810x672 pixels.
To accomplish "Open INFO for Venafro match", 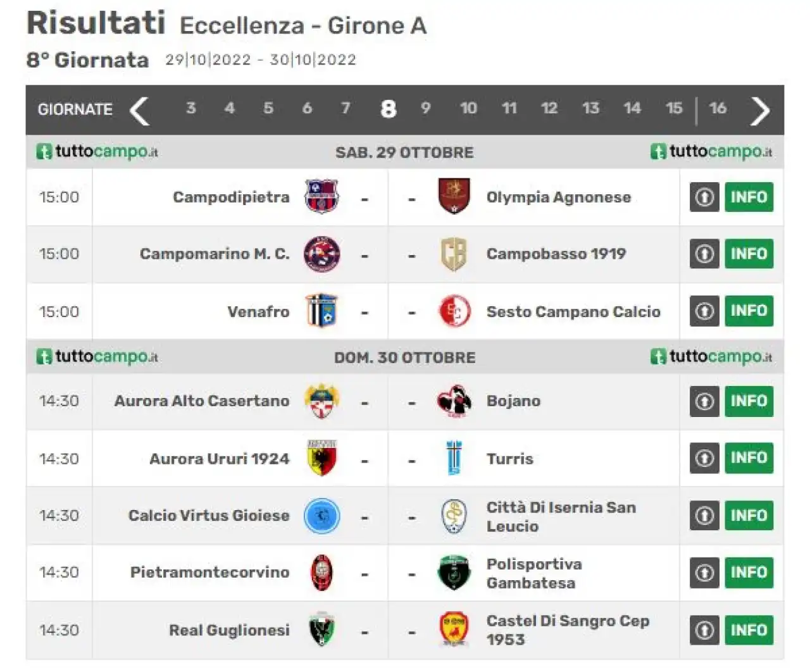I will [x=749, y=311].
